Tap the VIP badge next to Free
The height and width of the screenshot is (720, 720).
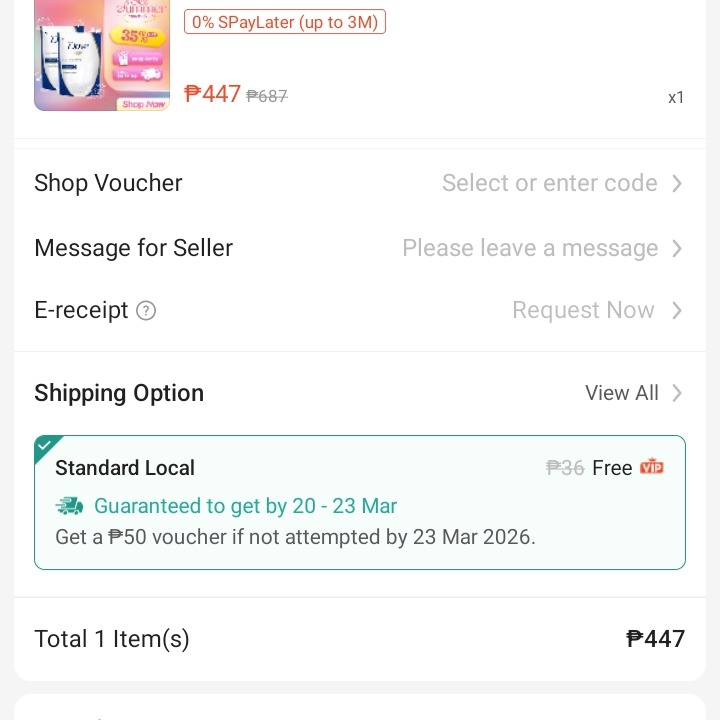[x=652, y=467]
